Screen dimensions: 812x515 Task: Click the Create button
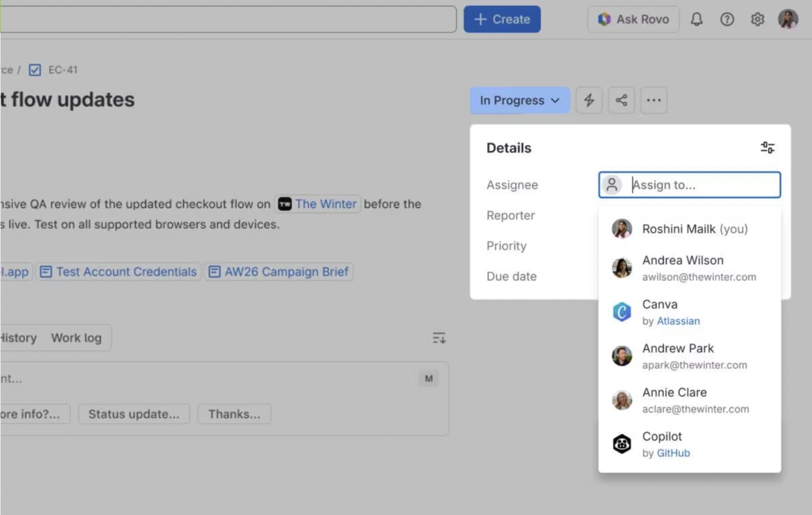pyautogui.click(x=502, y=19)
